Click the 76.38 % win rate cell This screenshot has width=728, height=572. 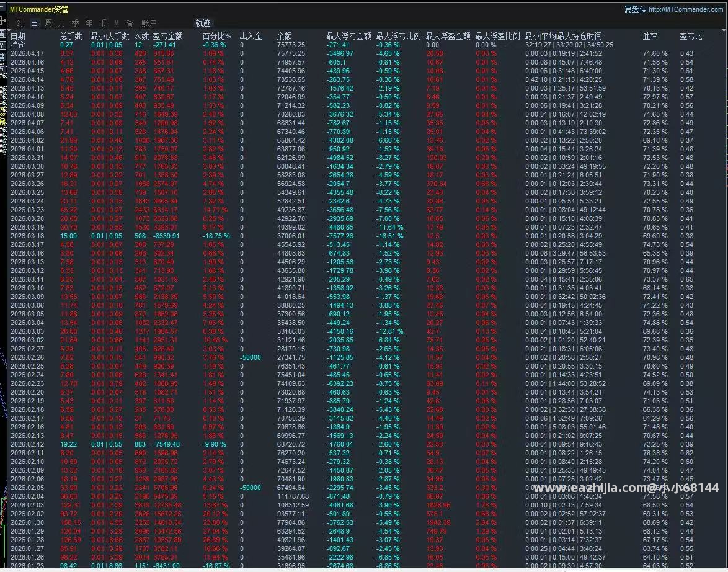coord(655,453)
